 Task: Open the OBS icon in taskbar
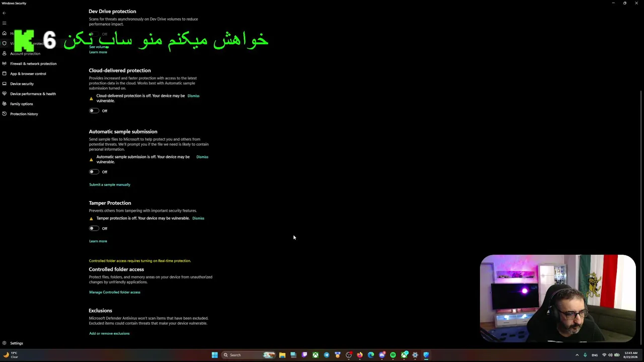[349, 355]
